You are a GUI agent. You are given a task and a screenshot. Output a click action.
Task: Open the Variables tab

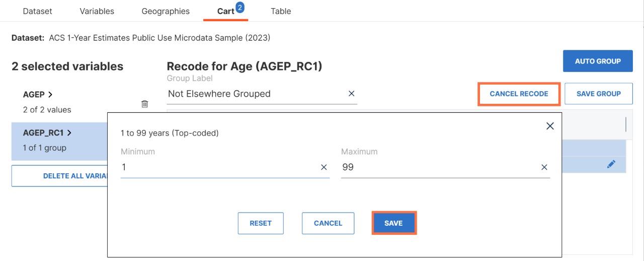pos(97,11)
